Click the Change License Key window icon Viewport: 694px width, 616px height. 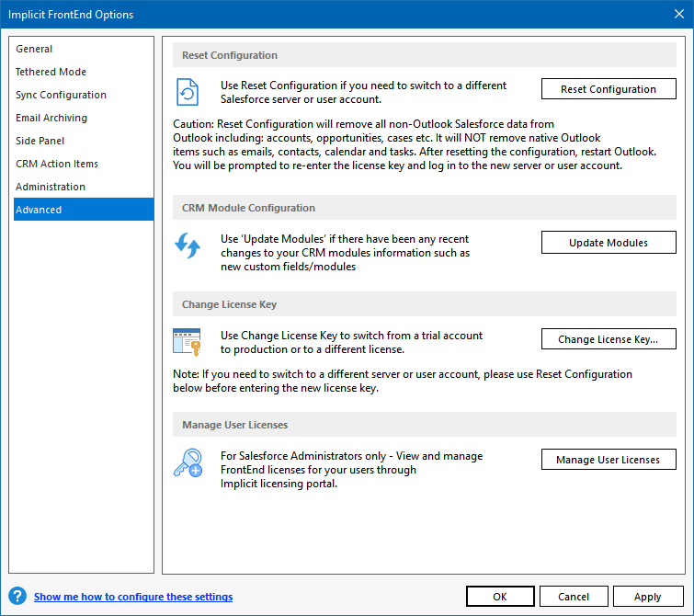[188, 341]
